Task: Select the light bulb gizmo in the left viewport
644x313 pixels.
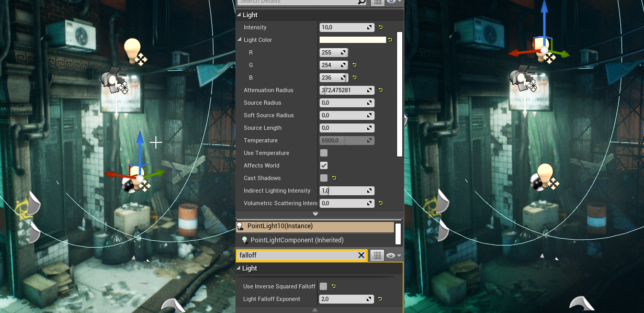Action: 132,47
